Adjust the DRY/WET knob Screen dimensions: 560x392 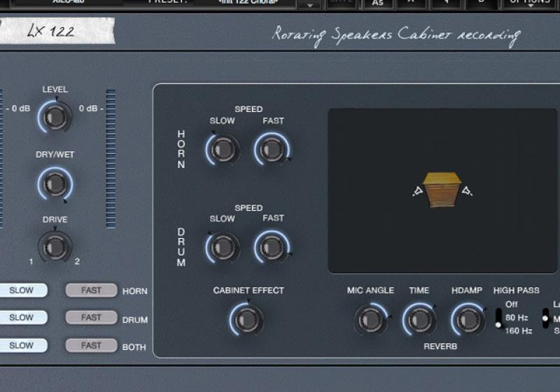(x=55, y=185)
